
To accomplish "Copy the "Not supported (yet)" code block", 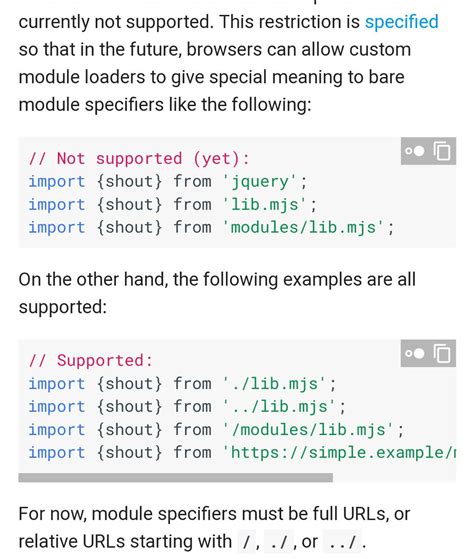I will click(x=442, y=151).
